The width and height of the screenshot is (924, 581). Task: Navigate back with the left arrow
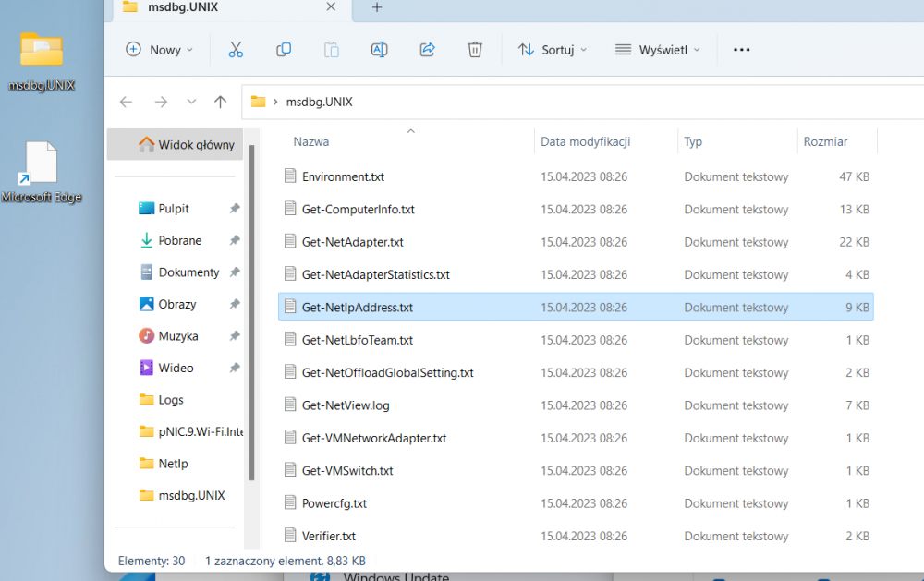pos(127,102)
